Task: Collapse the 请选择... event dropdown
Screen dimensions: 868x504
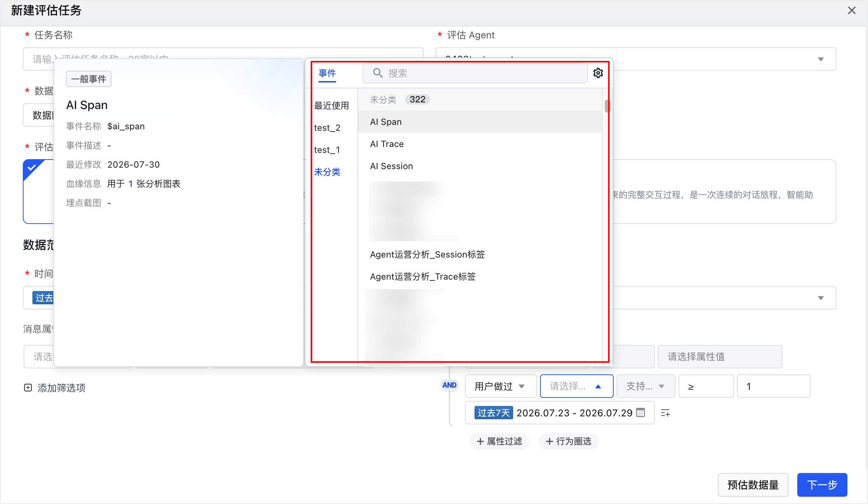Action: click(576, 386)
